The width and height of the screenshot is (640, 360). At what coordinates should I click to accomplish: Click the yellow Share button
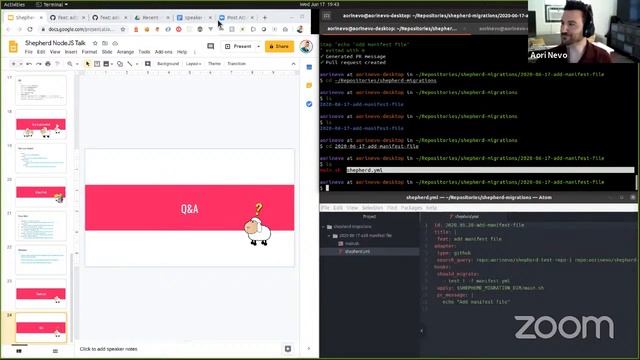click(279, 47)
